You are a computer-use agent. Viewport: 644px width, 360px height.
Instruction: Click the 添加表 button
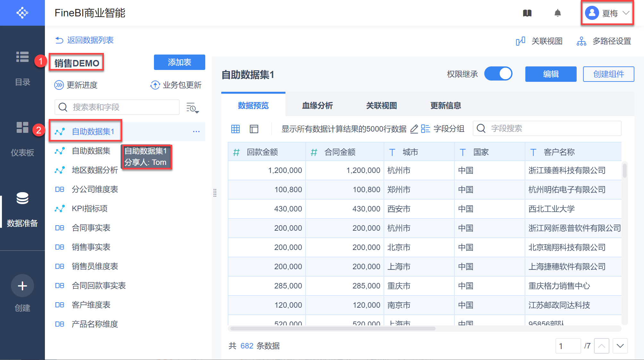(179, 62)
